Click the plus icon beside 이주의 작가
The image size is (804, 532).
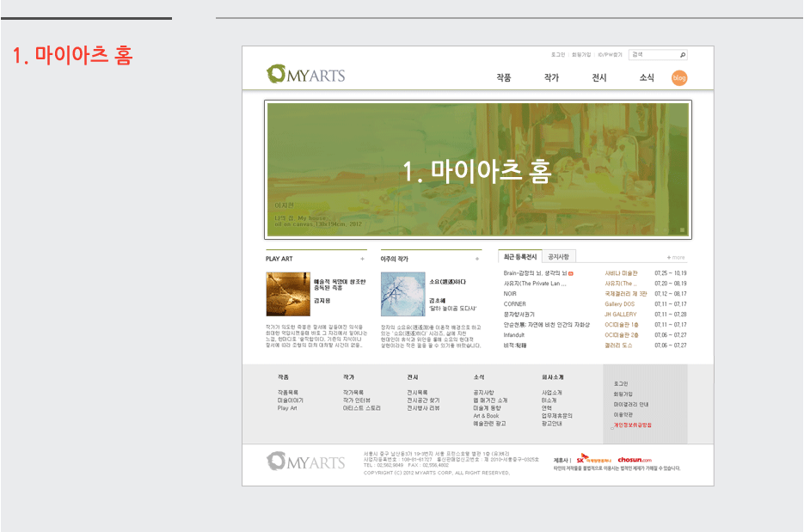click(x=477, y=259)
